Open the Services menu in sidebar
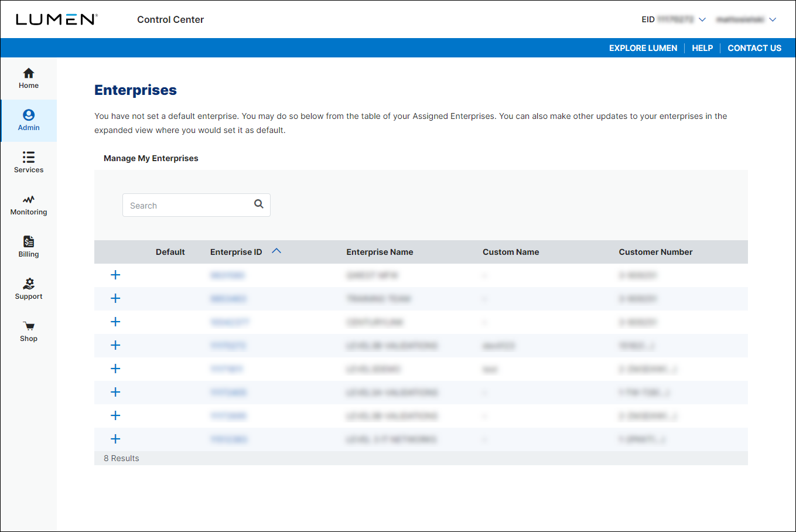The image size is (796, 532). pyautogui.click(x=29, y=163)
